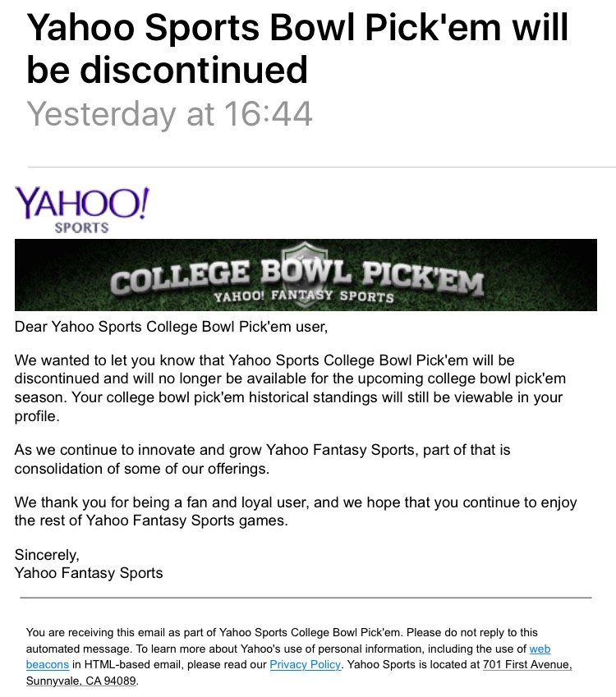Image resolution: width=616 pixels, height=697 pixels.
Task: Click the 'Sincerely,' closing line
Action: pyautogui.click(x=47, y=555)
